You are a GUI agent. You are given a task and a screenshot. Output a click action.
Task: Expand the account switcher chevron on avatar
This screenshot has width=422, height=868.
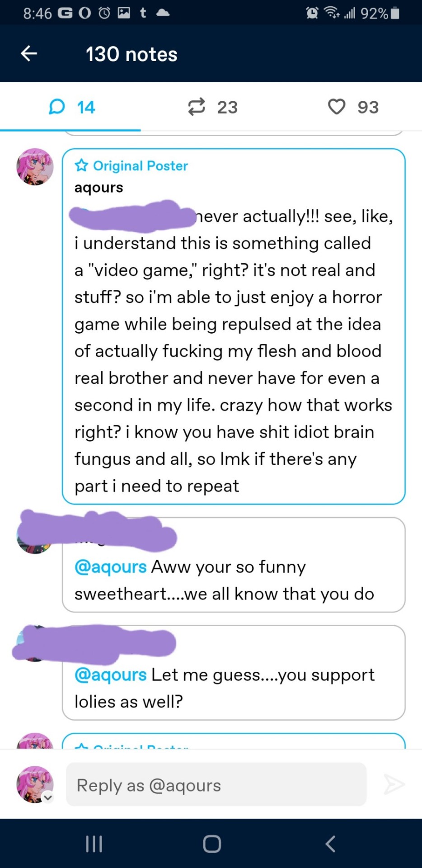point(48,798)
